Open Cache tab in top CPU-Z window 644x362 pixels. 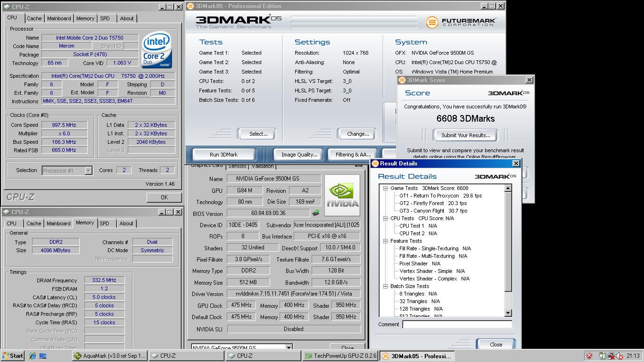click(34, 18)
